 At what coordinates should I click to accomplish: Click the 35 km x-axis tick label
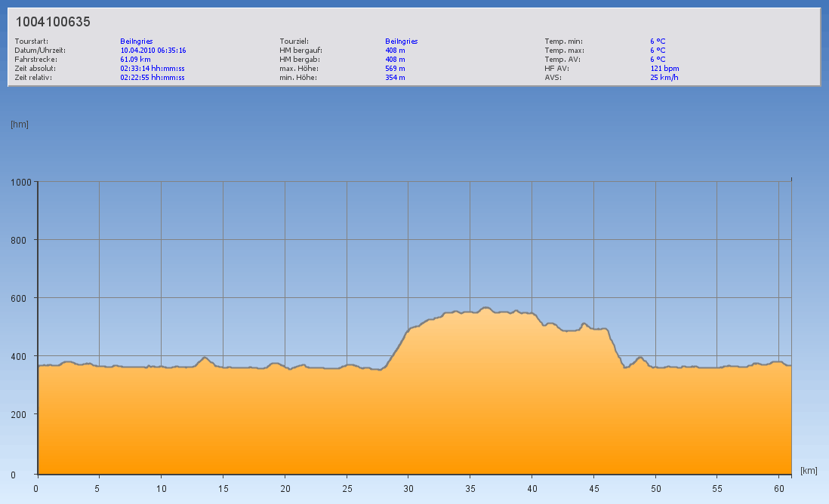470,488
